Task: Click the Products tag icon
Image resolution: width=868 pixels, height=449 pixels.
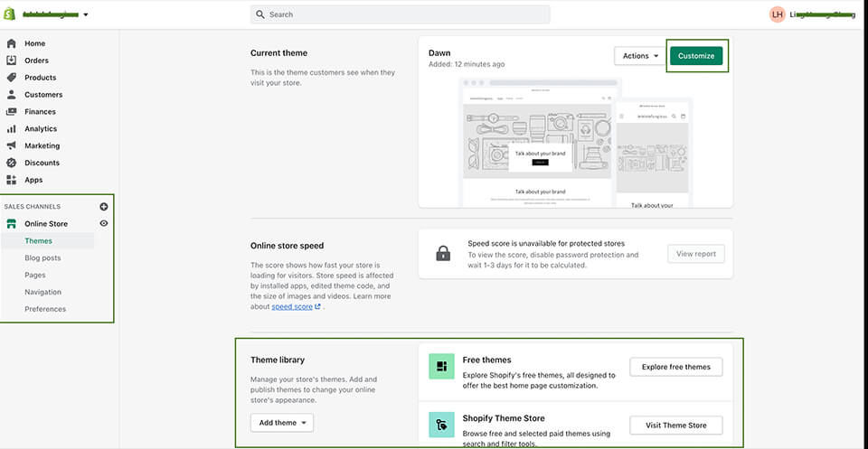Action: click(x=12, y=78)
